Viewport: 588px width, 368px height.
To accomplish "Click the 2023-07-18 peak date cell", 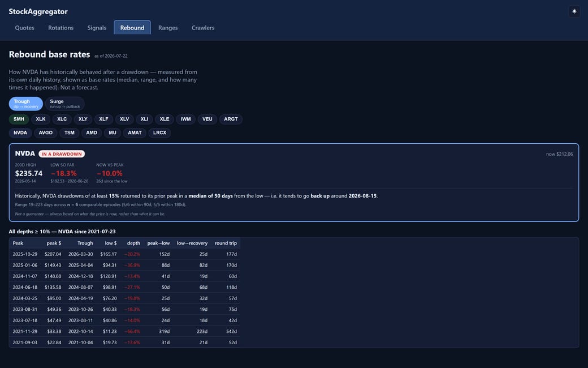I will coord(25,320).
